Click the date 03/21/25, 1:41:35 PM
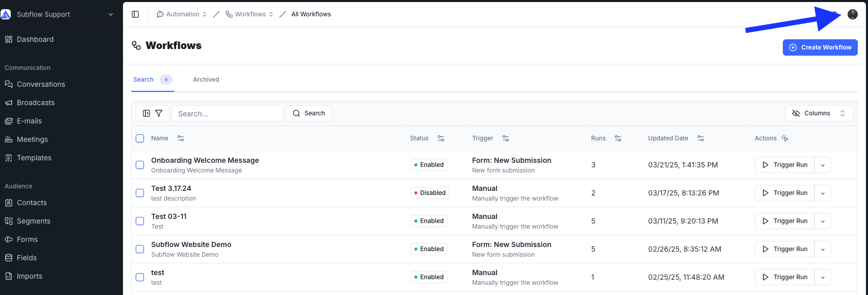The image size is (868, 295). [x=683, y=165]
